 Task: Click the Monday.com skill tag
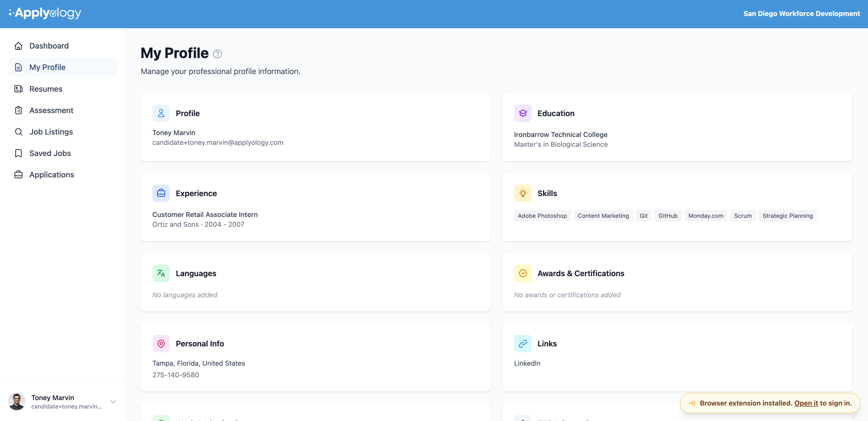(706, 216)
